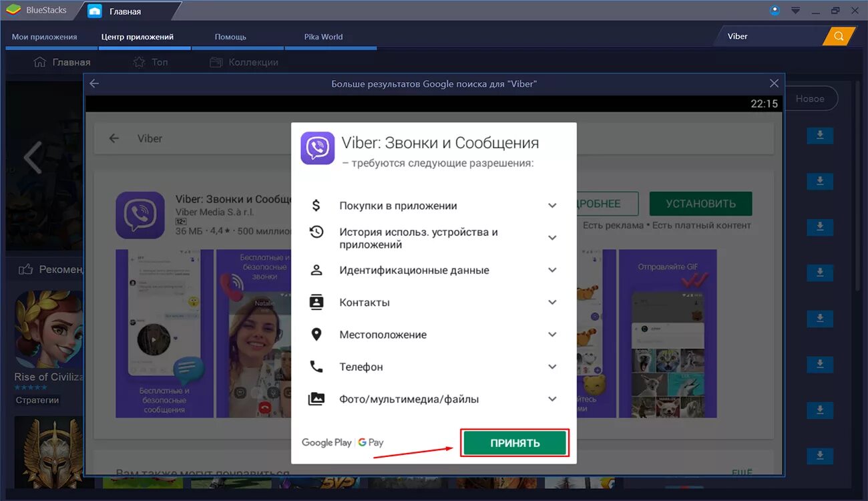The width and height of the screenshot is (868, 501).
Task: Click the Rise of Civilizations game icon
Action: pyautogui.click(x=49, y=328)
